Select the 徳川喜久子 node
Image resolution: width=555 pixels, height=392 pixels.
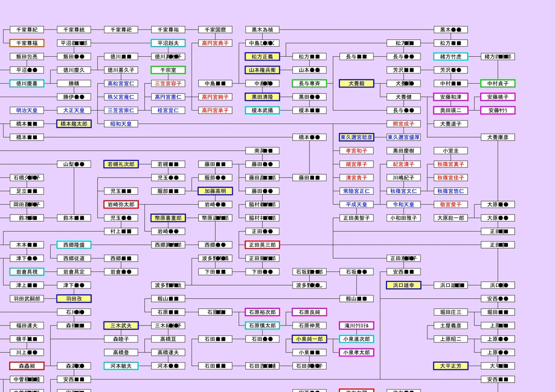pyautogui.click(x=121, y=70)
